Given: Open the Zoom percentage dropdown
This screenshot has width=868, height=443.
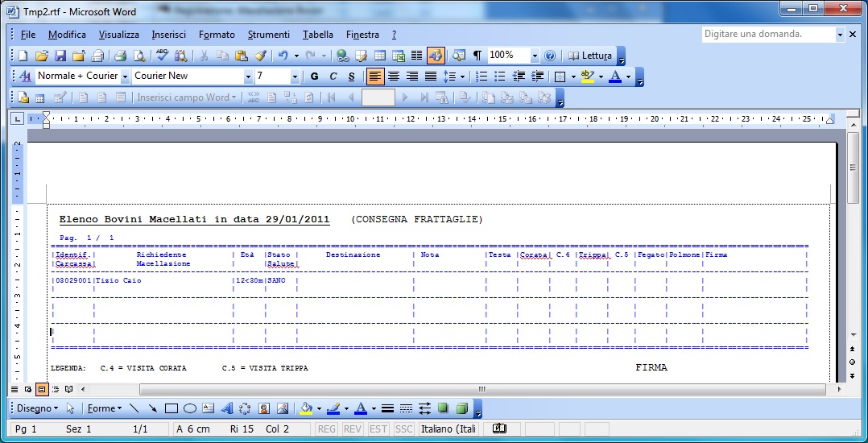Looking at the screenshot, I should point(535,56).
